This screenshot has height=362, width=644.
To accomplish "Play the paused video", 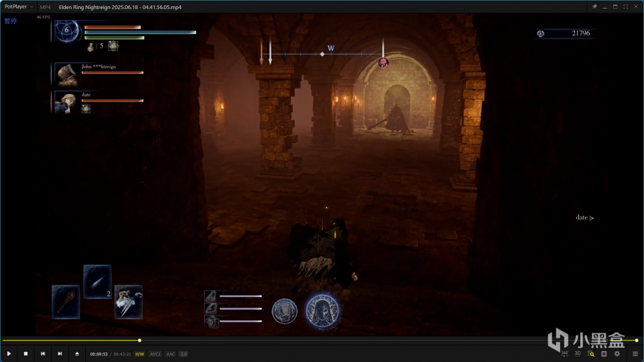I will [x=8, y=354].
